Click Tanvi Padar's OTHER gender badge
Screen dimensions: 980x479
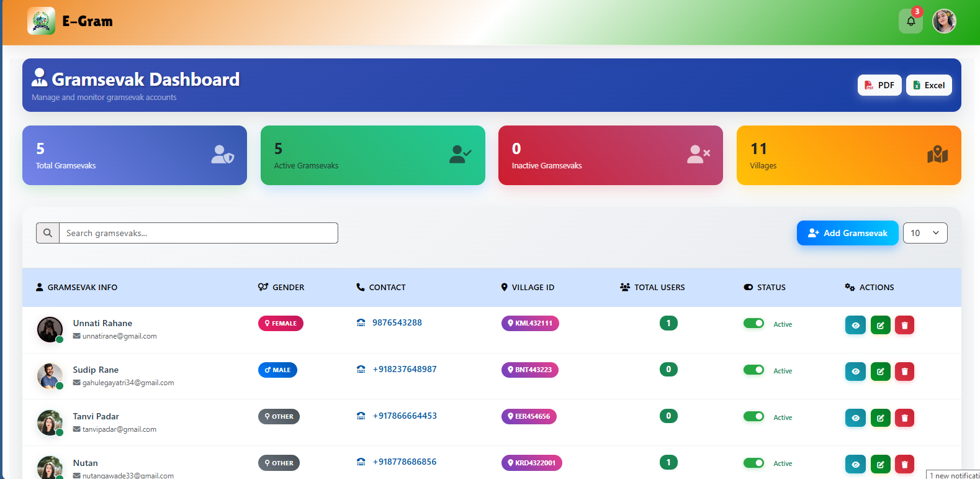[279, 416]
